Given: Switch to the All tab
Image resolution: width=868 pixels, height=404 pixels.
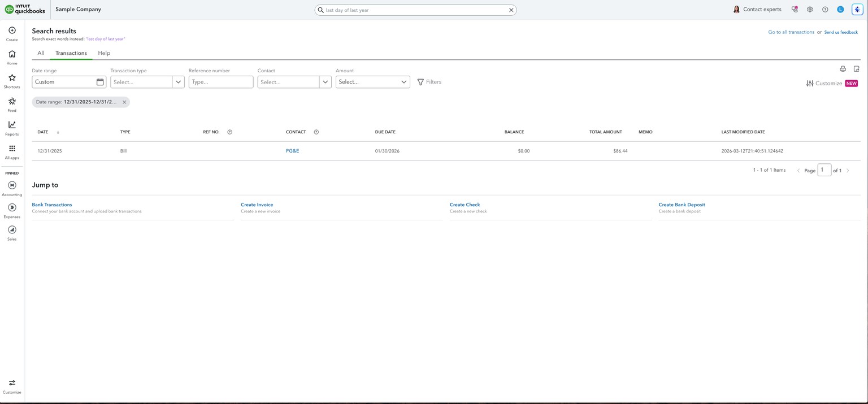Looking at the screenshot, I should 41,53.
